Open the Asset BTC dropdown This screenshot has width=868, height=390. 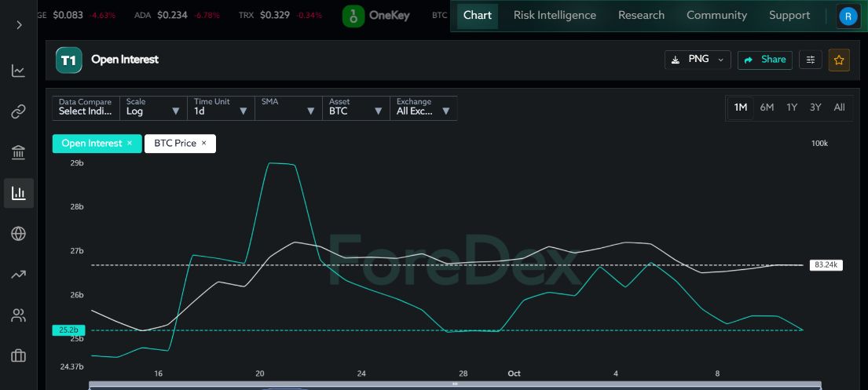[x=356, y=108]
